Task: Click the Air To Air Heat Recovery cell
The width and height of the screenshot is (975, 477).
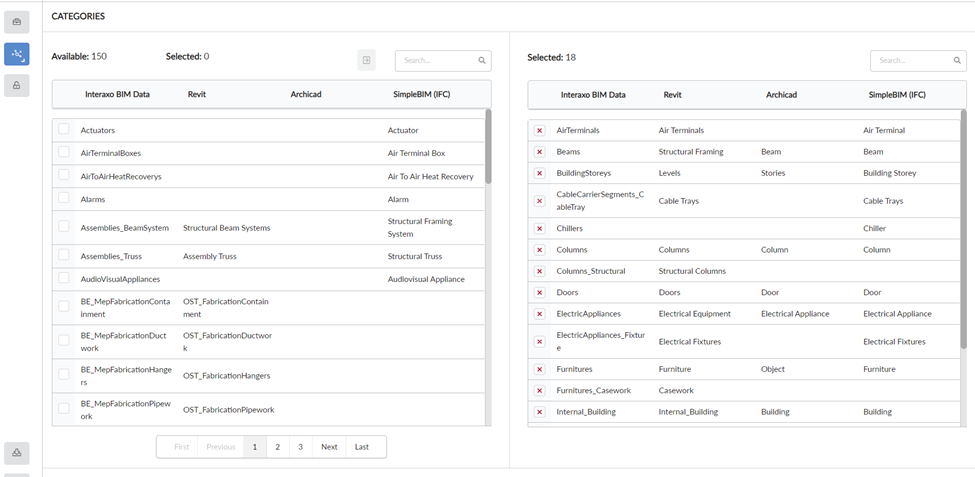Action: point(430,177)
